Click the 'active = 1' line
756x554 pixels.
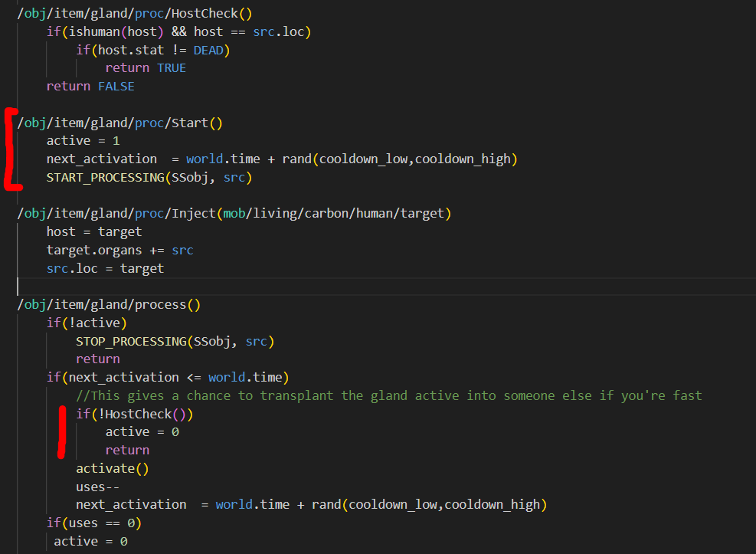pyautogui.click(x=83, y=141)
